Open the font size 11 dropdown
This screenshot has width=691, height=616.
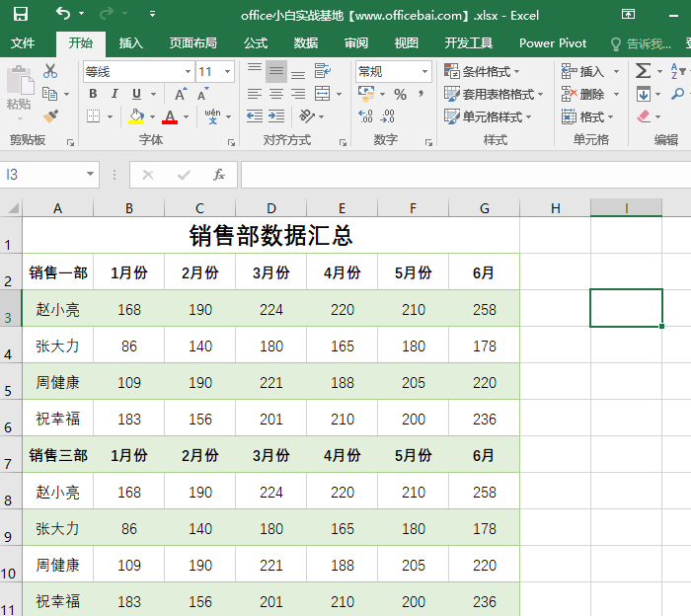click(x=227, y=71)
